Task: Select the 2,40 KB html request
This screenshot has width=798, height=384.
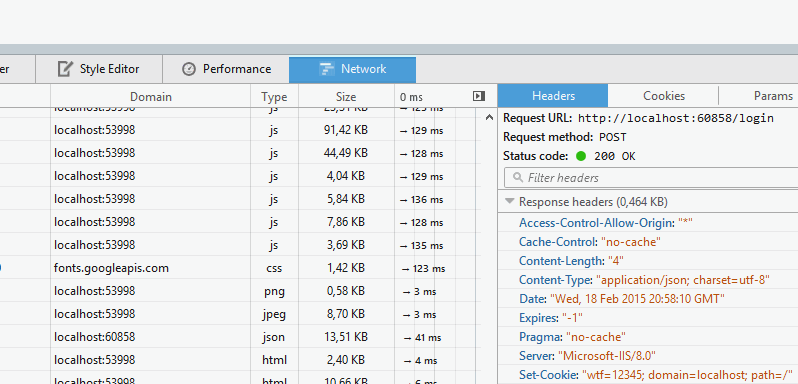Action: (x=240, y=360)
